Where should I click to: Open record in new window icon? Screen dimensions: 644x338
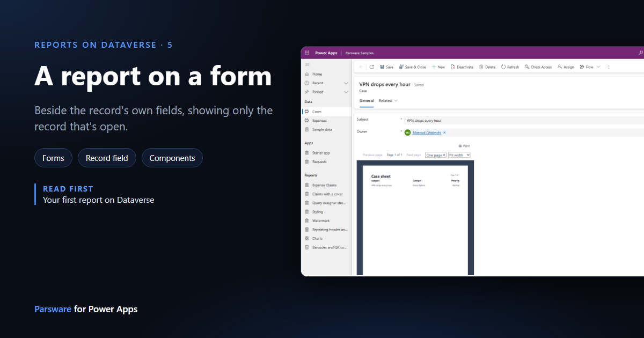click(372, 67)
